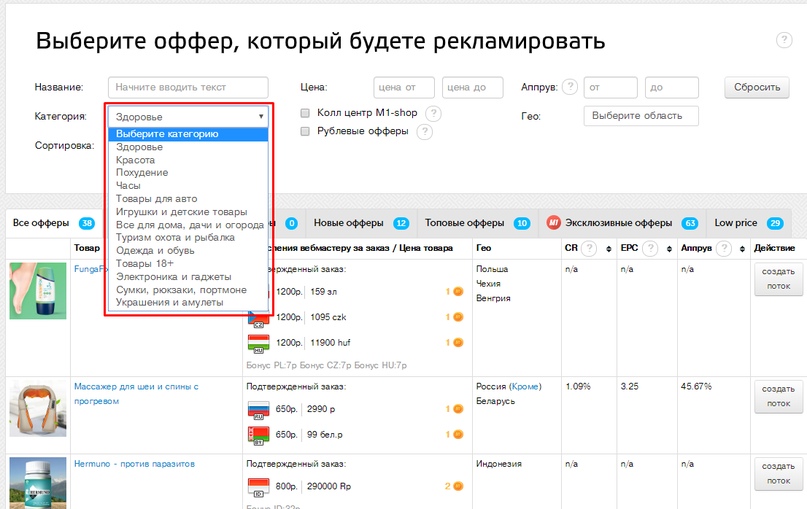Click Indonesia flag in 290000 Rp row

258,487
